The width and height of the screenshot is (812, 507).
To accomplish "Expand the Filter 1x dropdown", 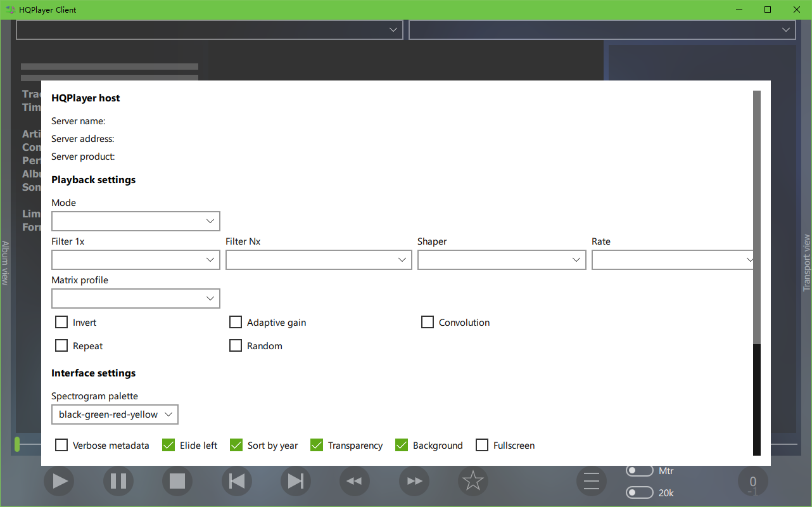I will (x=136, y=260).
